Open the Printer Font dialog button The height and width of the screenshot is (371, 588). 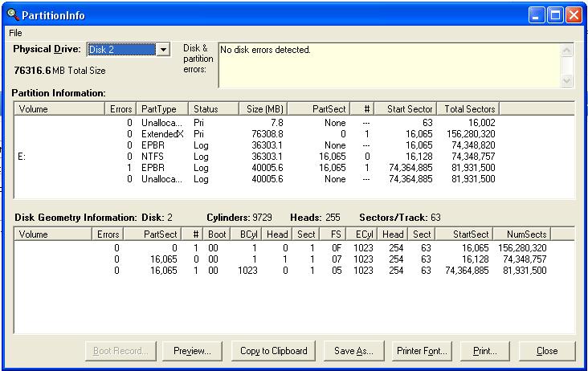coord(422,351)
